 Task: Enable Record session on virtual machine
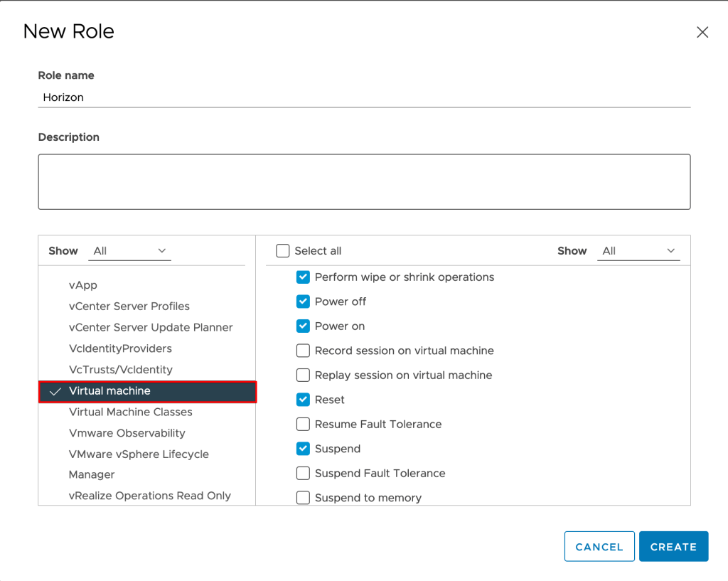(x=303, y=351)
